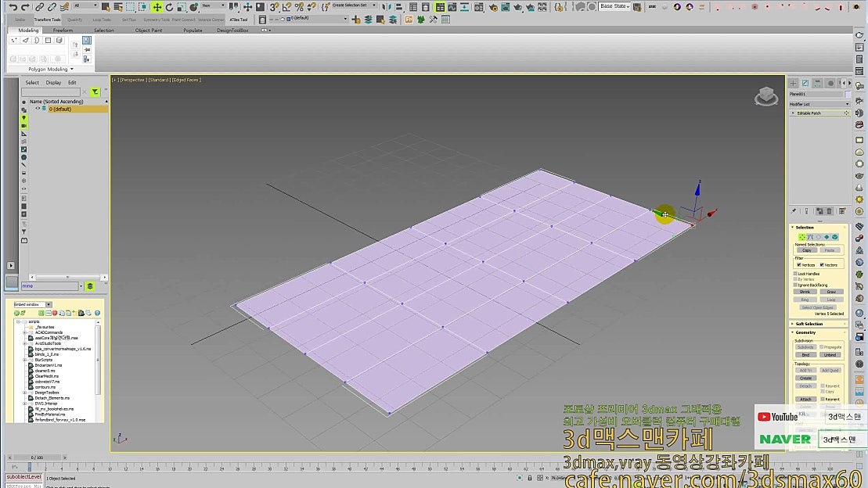This screenshot has width=868, height=488.
Task: Open the Create panel plus icon
Action: [793, 83]
